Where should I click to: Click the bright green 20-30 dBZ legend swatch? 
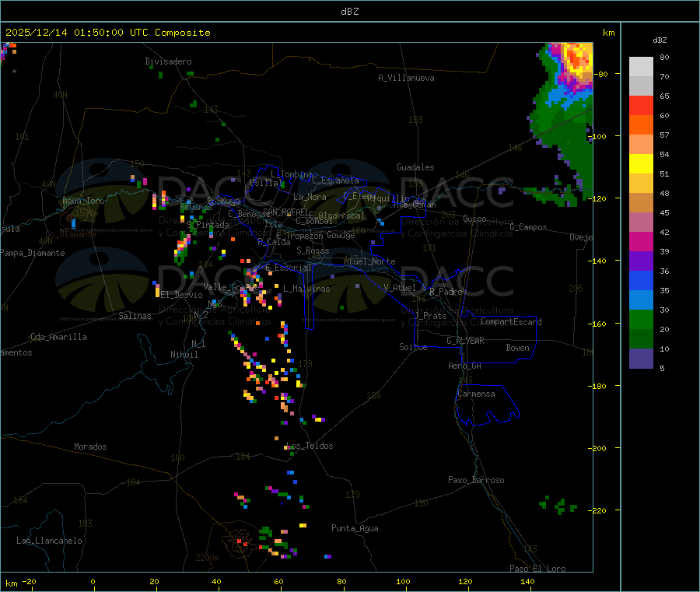(641, 319)
